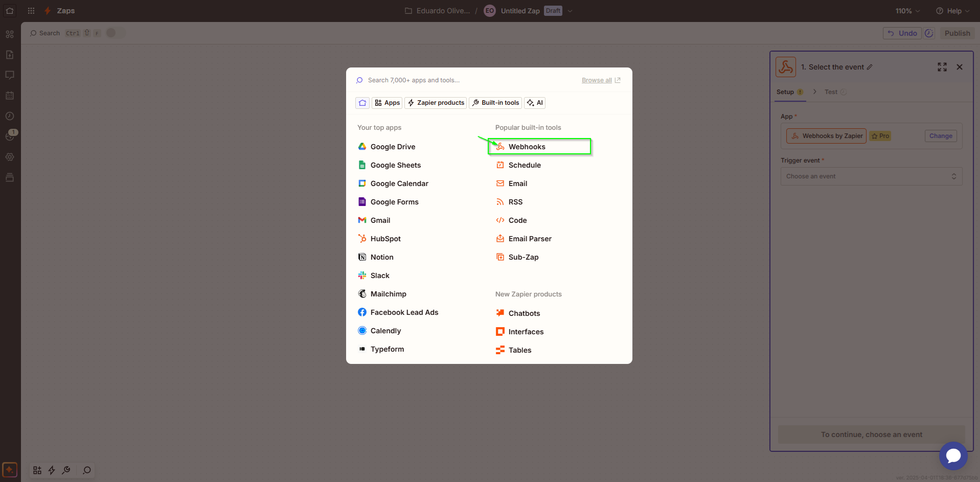The width and height of the screenshot is (980, 482).
Task: Open the Help dropdown menu
Action: (953, 11)
